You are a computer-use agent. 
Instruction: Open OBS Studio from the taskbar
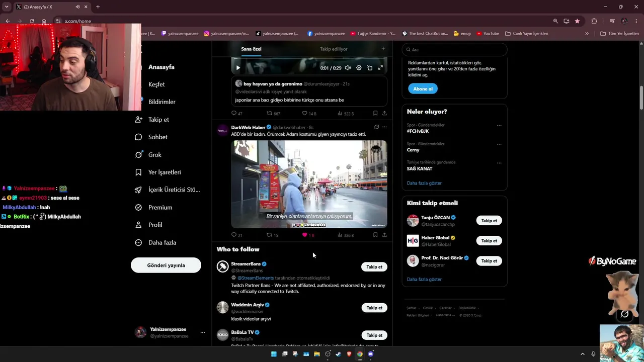(x=328, y=354)
